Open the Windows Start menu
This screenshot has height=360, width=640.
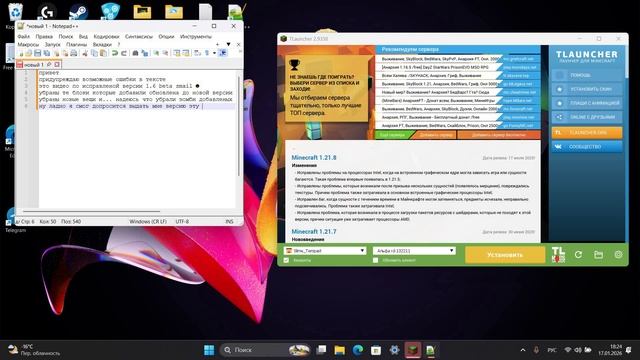209,350
